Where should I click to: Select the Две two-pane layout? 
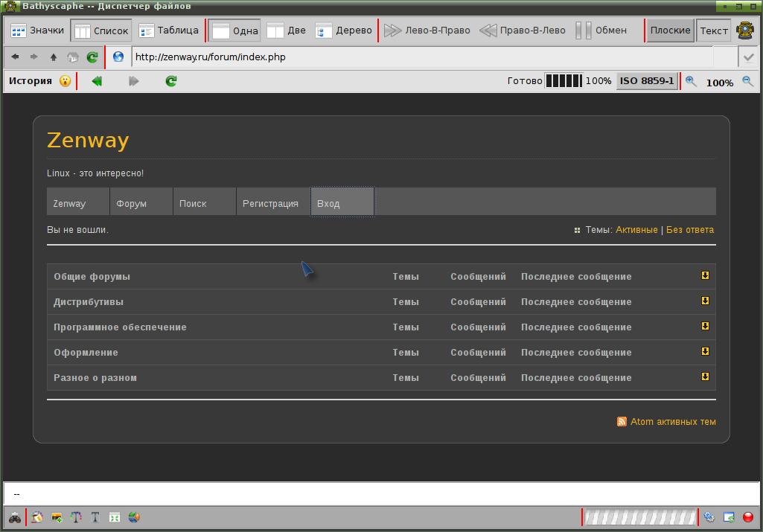(x=287, y=31)
